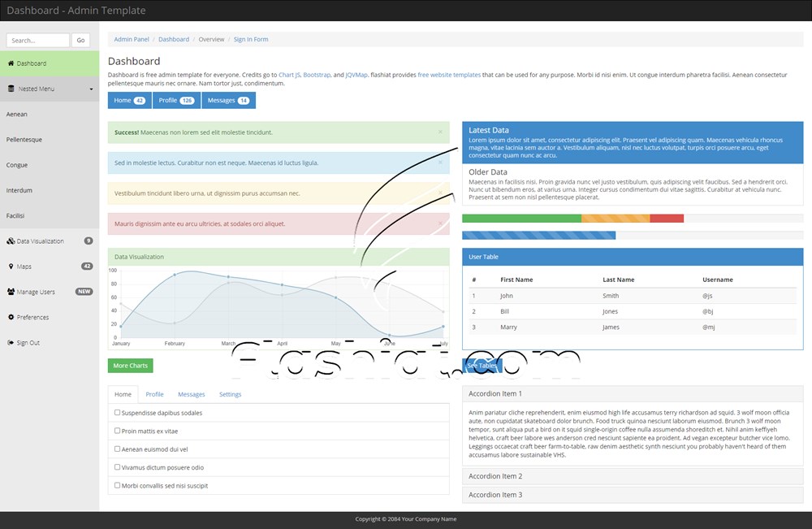This screenshot has width=812, height=529.
Task: Open the Chart JS credit link
Action: click(x=290, y=75)
